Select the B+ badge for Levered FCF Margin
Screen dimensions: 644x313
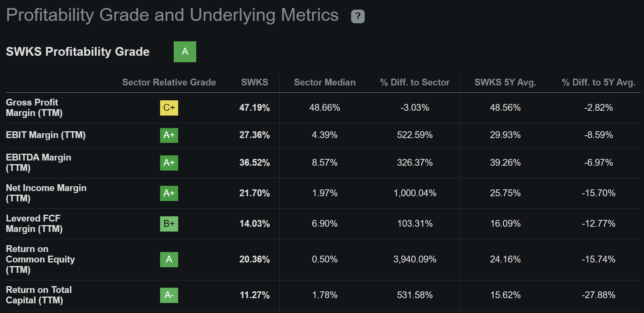point(169,224)
